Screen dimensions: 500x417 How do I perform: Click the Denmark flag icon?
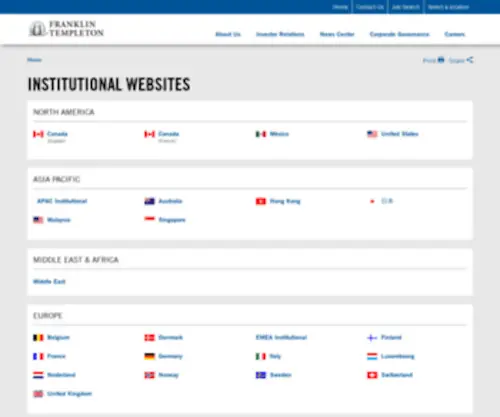tap(150, 338)
